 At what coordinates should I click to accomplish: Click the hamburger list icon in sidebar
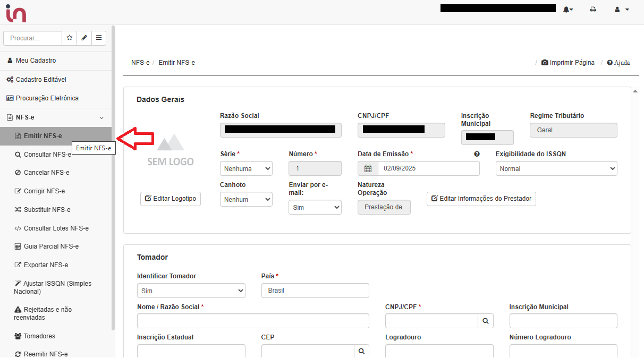pos(99,38)
